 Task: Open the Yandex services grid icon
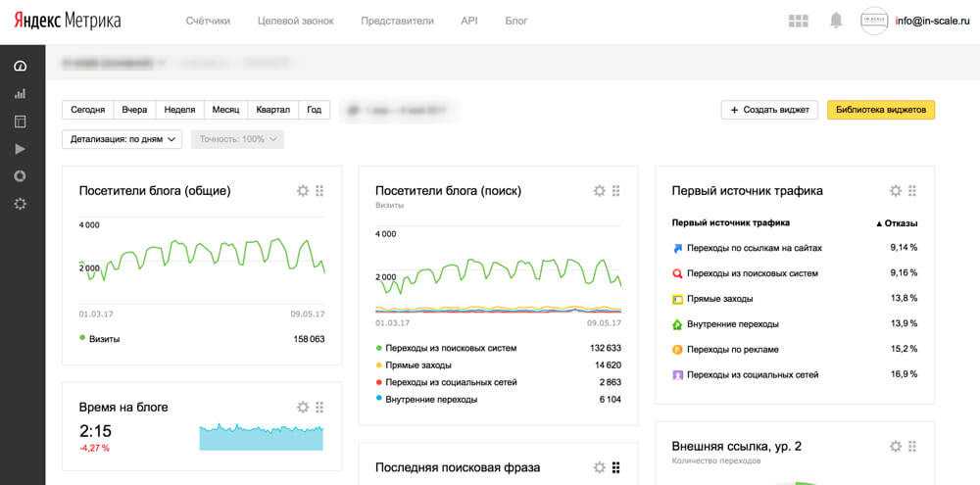[x=798, y=21]
